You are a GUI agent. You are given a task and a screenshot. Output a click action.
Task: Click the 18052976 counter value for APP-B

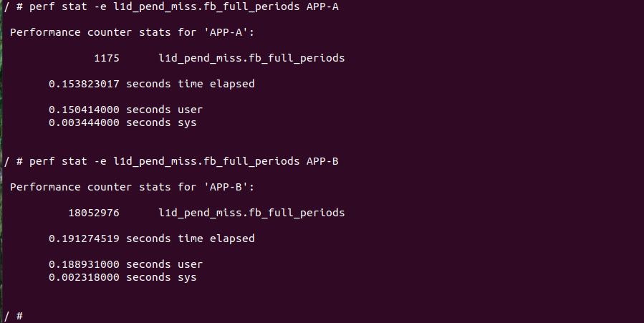click(x=94, y=213)
